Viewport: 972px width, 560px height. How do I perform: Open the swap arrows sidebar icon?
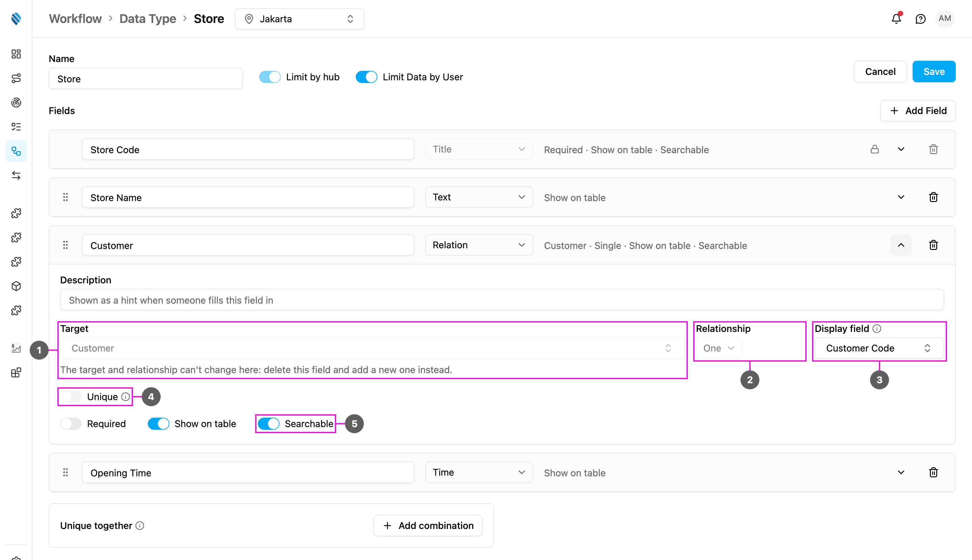pos(16,175)
